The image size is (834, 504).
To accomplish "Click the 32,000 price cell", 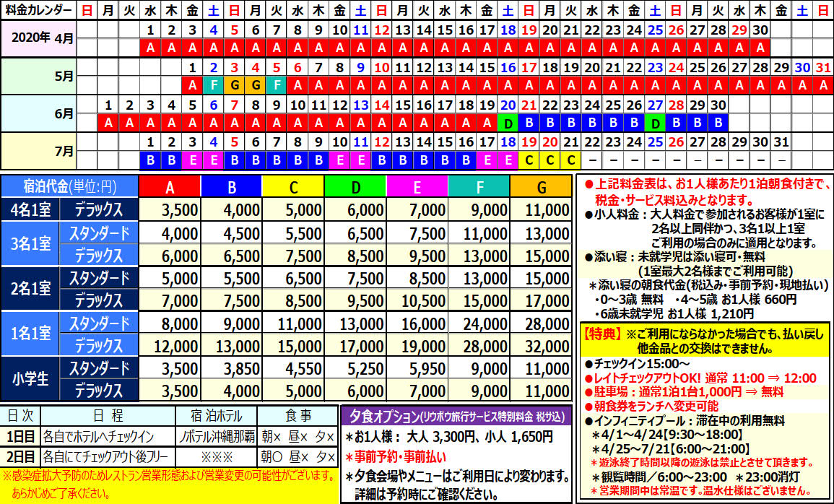I will tap(541, 345).
